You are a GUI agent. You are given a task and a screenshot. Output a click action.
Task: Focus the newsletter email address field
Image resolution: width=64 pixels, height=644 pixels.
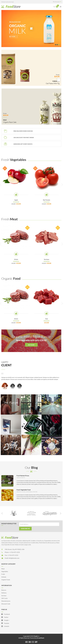(x=39, y=524)
